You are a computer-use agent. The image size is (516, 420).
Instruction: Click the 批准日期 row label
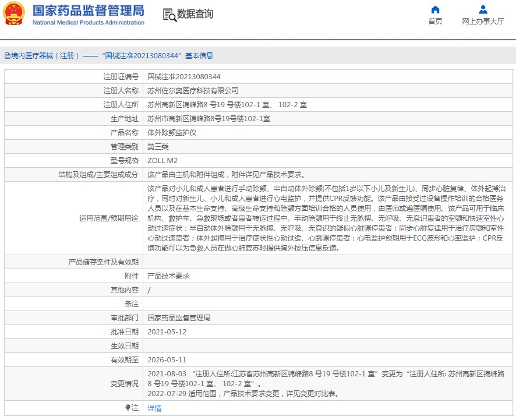point(125,332)
